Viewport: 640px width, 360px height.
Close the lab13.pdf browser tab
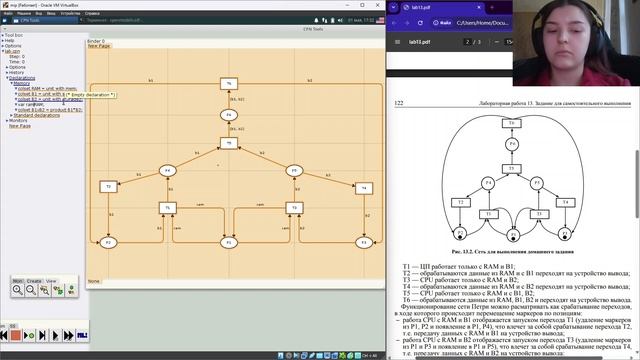pos(479,7)
